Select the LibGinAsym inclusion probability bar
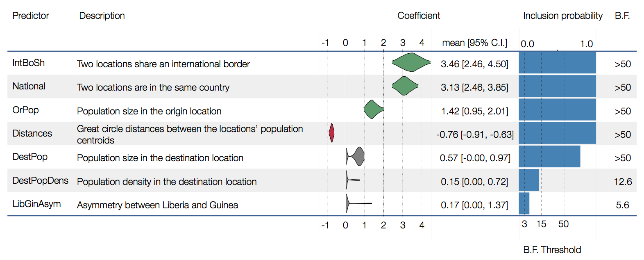 (524, 203)
